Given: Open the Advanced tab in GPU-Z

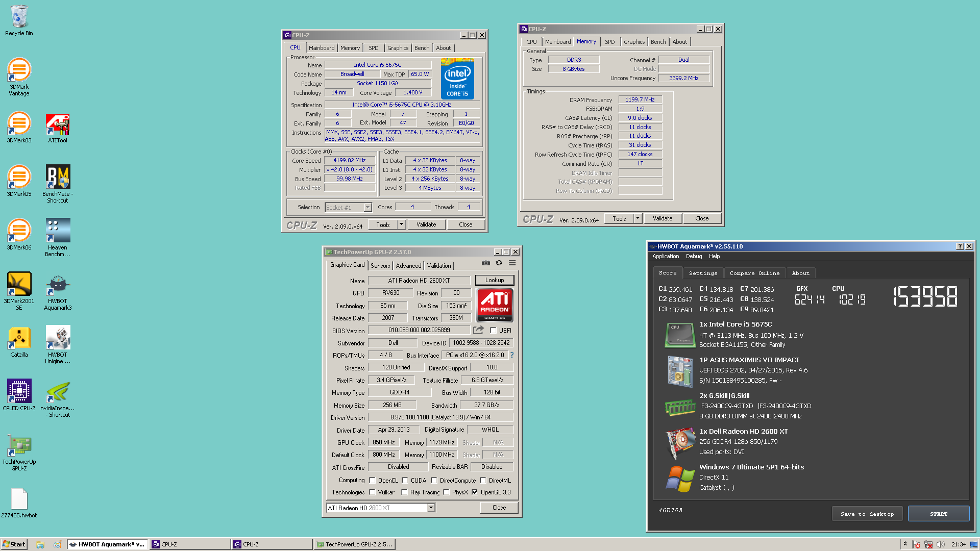Looking at the screenshot, I should 409,266.
